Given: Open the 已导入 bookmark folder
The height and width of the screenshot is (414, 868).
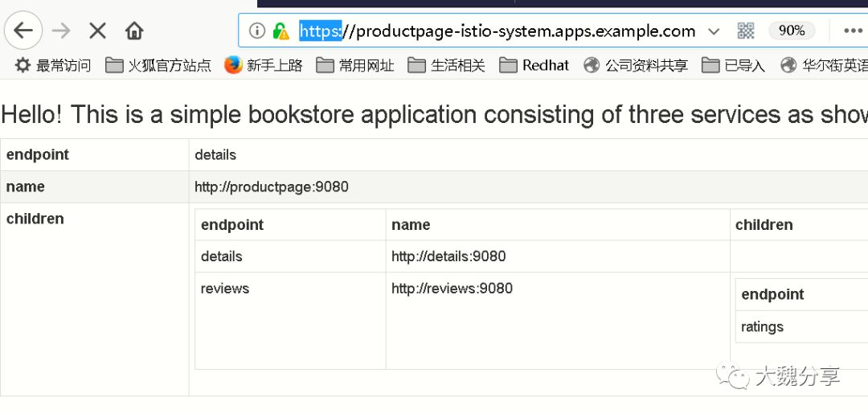Looking at the screenshot, I should point(733,65).
